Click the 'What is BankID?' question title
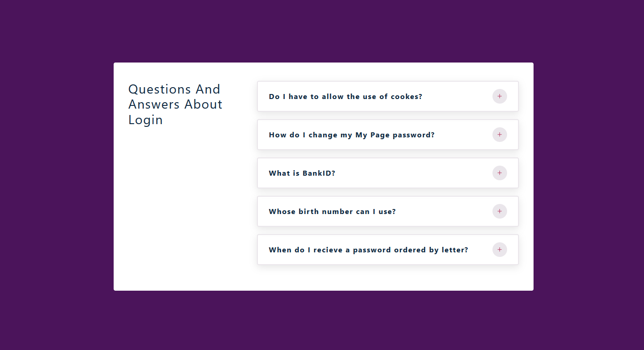Screen dimensions: 644x350 coord(302,173)
